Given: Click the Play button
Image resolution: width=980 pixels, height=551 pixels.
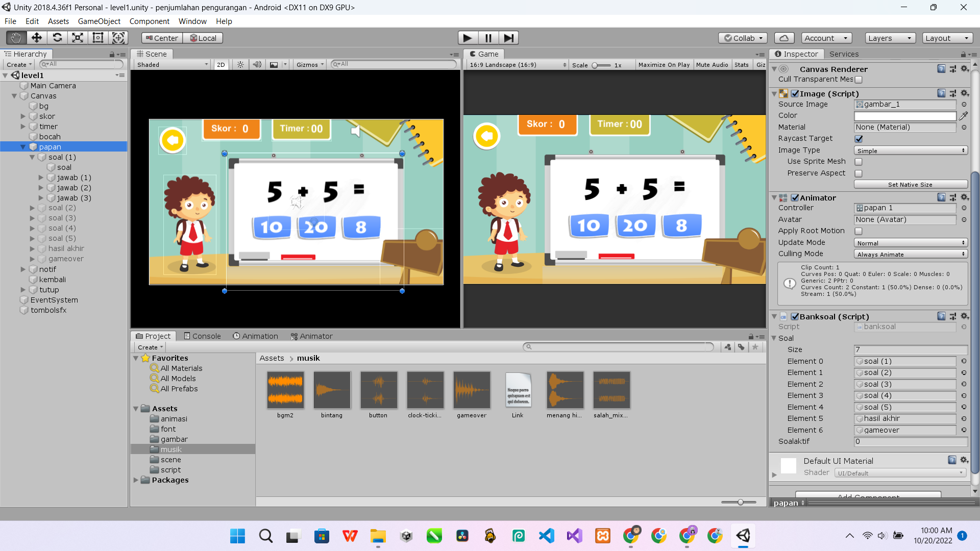Looking at the screenshot, I should [x=467, y=38].
